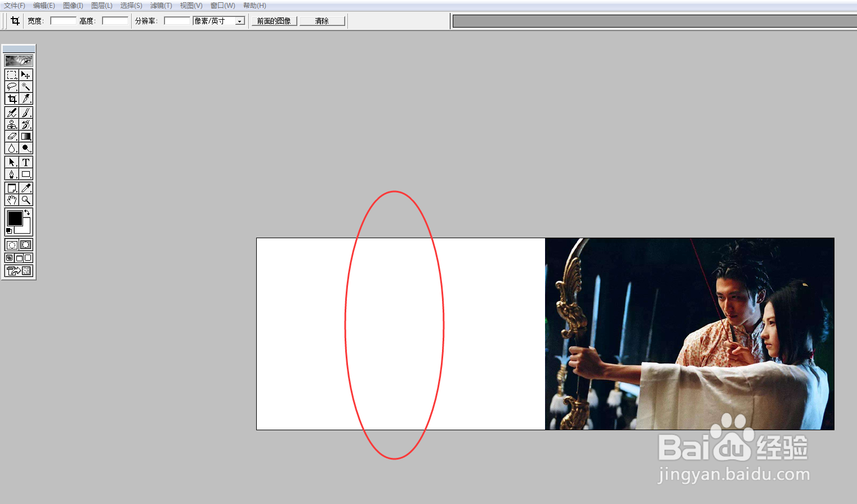Screen dimensions: 857x504
Task: Select the Rectangular Marquee tool
Action: pos(12,75)
